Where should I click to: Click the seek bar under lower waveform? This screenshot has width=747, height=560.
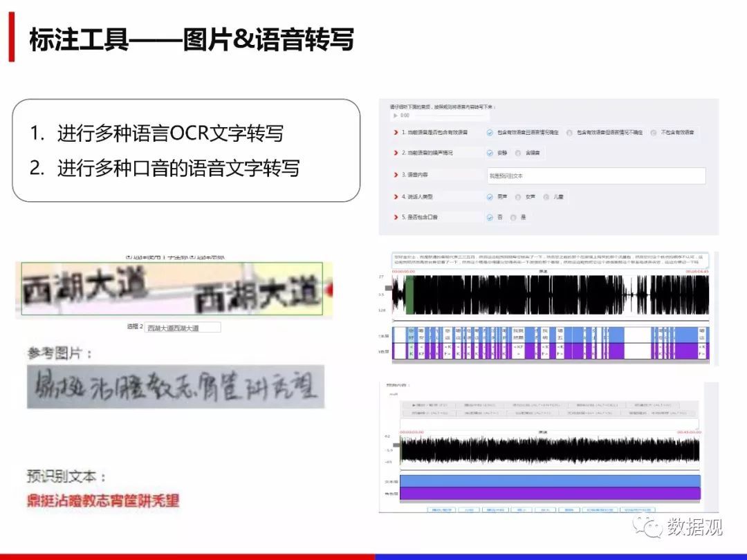tap(551, 469)
